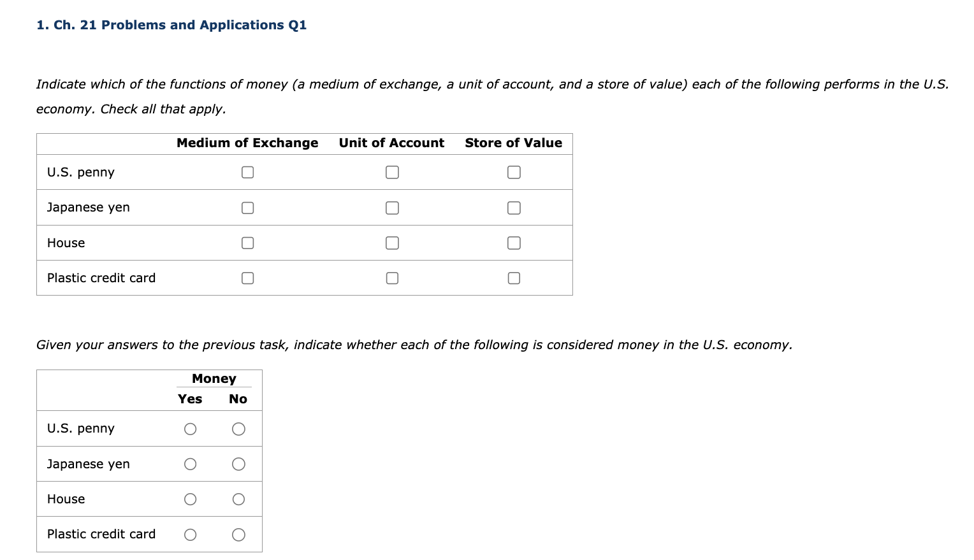
Task: Check Store of Value for U.S. penny
Action: pos(514,172)
